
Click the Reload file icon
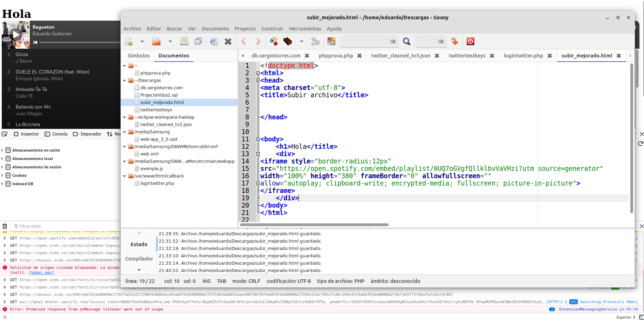[x=214, y=41]
